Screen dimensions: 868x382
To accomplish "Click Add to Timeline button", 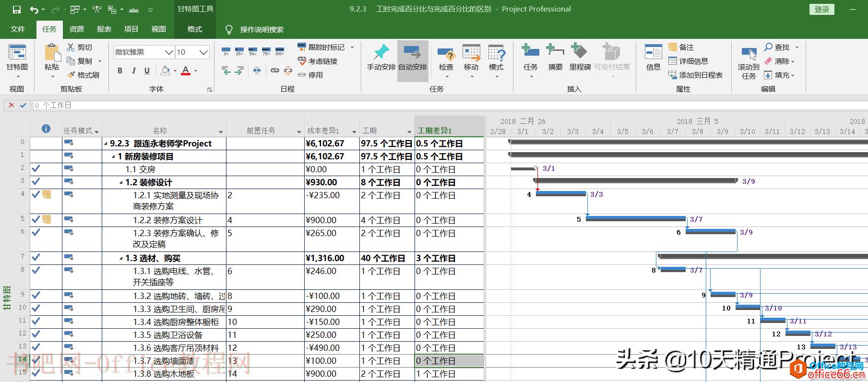I will (695, 75).
